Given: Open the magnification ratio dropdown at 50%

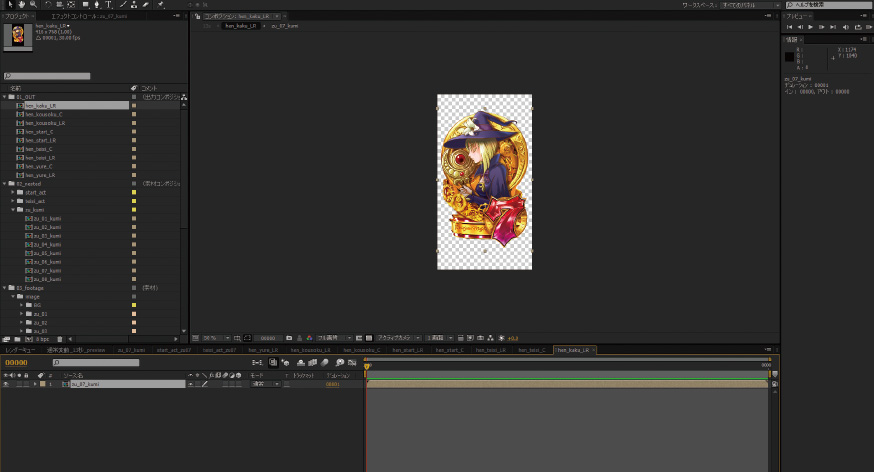Looking at the screenshot, I should click(x=216, y=338).
